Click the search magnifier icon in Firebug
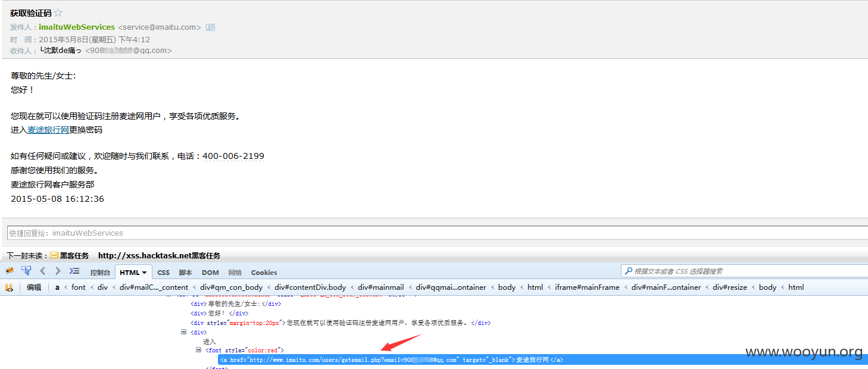 pos(628,271)
